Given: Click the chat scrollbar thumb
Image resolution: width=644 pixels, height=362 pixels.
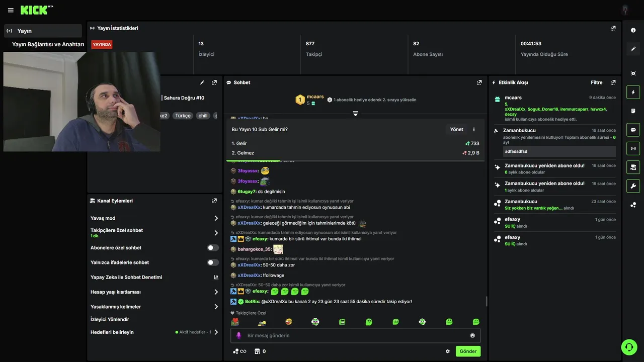Looking at the screenshot, I should (x=486, y=302).
